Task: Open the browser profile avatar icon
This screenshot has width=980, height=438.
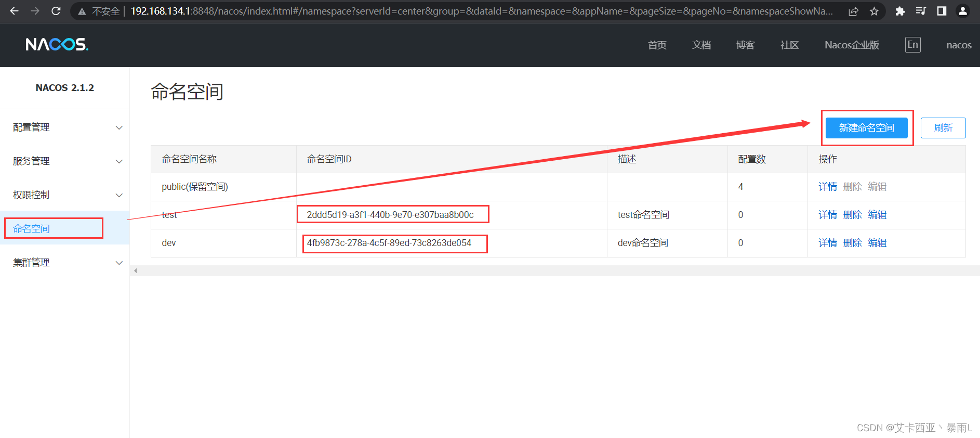Action: pyautogui.click(x=962, y=11)
